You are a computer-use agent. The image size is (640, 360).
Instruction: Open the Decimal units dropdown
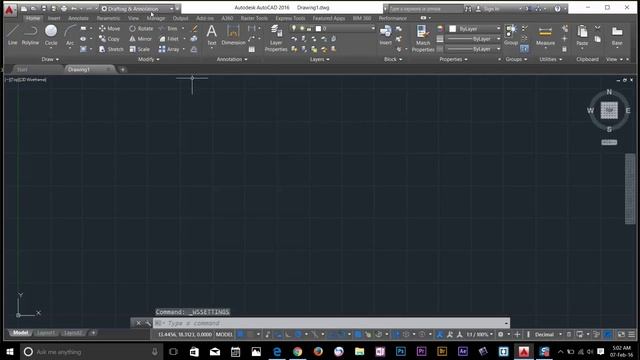coord(547,334)
